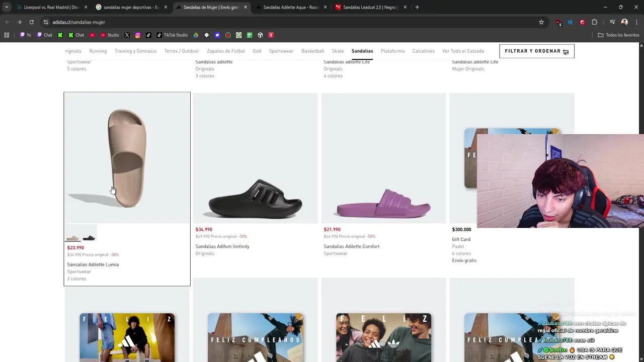Open the unlabeled TikTok bookmark
Image resolution: width=644 pixels, height=362 pixels.
pyautogui.click(x=148, y=35)
